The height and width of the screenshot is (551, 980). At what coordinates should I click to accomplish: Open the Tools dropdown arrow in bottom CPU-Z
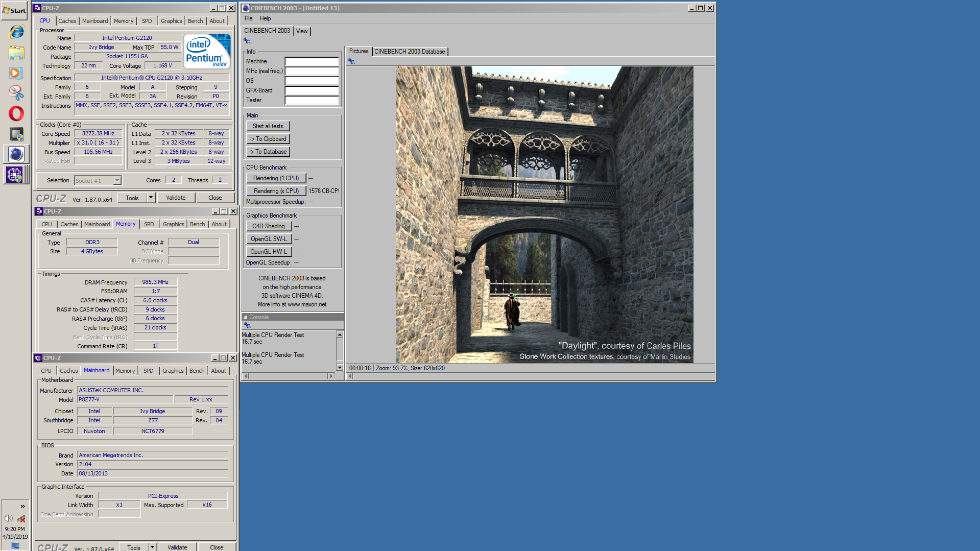(x=152, y=547)
